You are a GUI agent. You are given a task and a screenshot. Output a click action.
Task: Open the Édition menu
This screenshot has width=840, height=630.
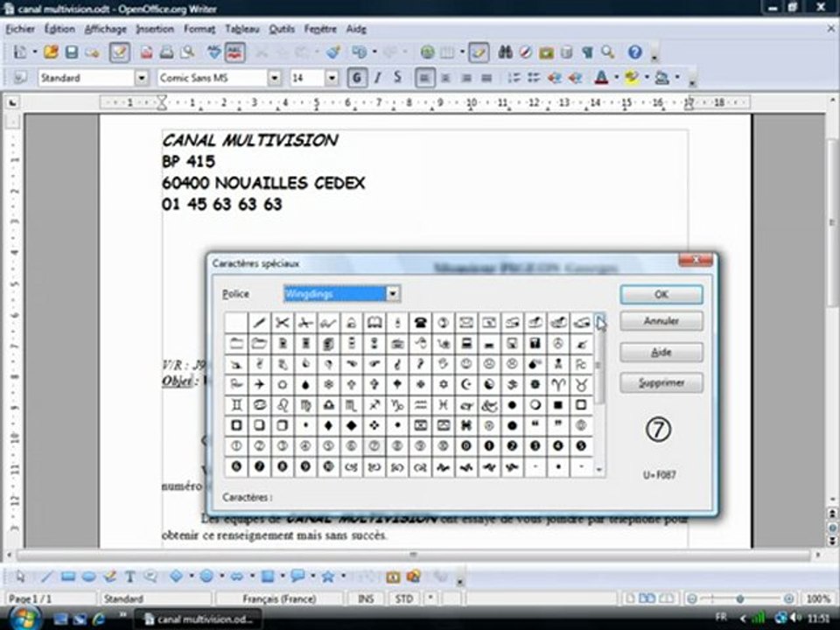click(59, 29)
